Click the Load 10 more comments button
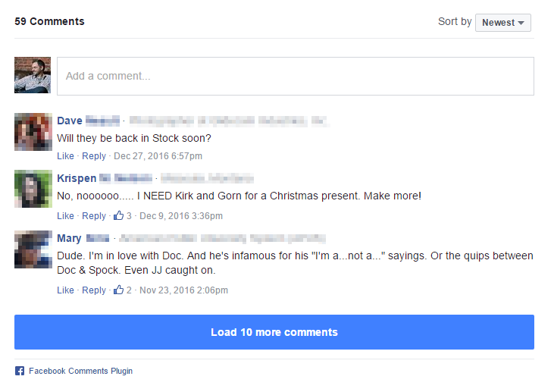554x392 pixels. [x=274, y=332]
